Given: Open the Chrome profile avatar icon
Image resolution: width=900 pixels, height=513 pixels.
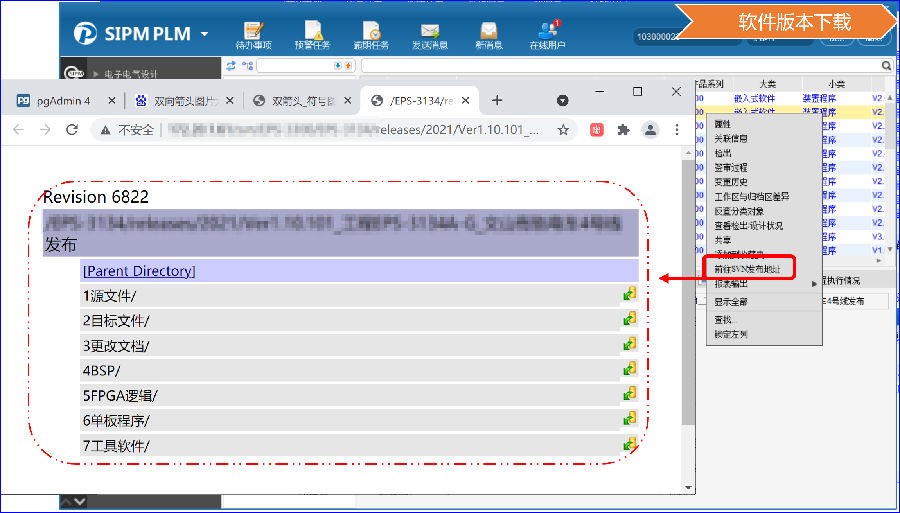Looking at the screenshot, I should point(650,130).
